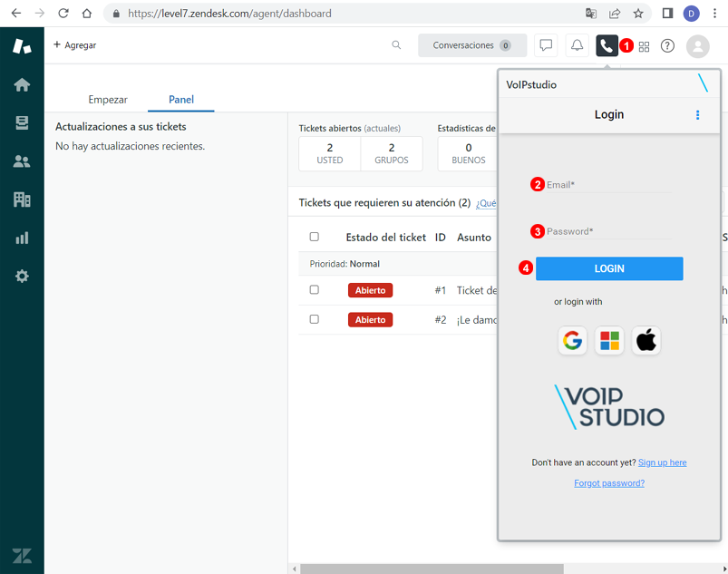This screenshot has width=728, height=574.
Task: Open the chat bubble icon
Action: pyautogui.click(x=546, y=45)
